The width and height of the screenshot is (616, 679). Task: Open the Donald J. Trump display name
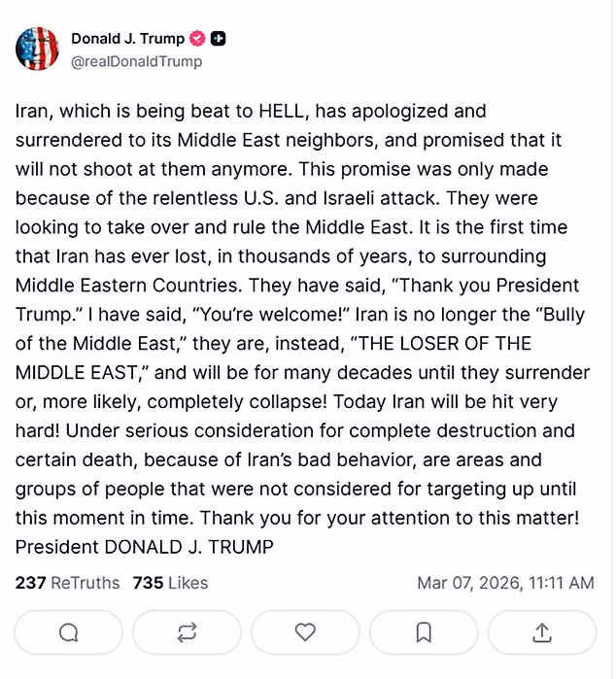(x=127, y=39)
